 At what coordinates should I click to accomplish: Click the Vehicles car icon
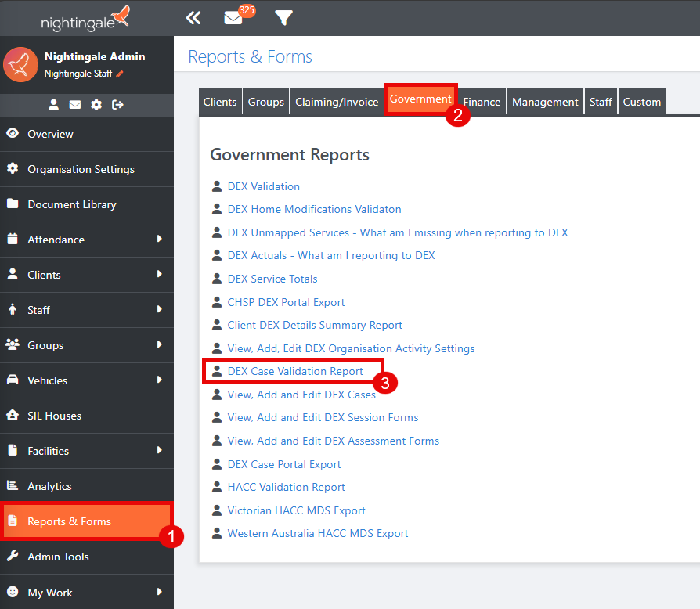[13, 380]
